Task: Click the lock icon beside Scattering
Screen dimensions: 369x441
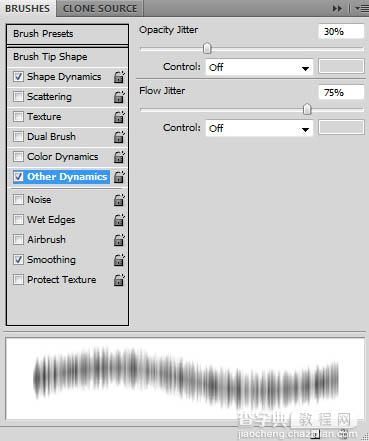Action: 119,97
